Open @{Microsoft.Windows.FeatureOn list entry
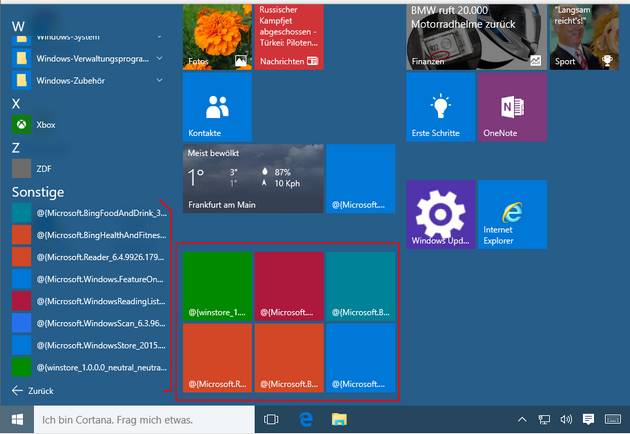 click(x=89, y=279)
